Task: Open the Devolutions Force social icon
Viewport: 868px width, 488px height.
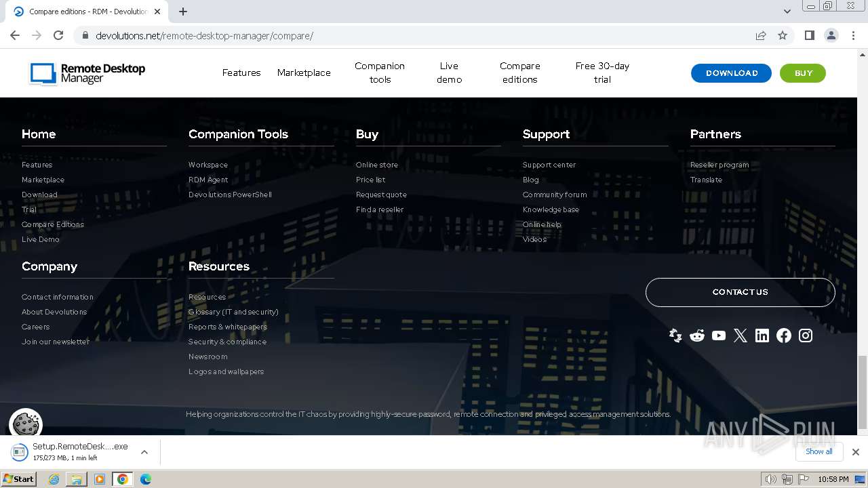Action: 675,335
